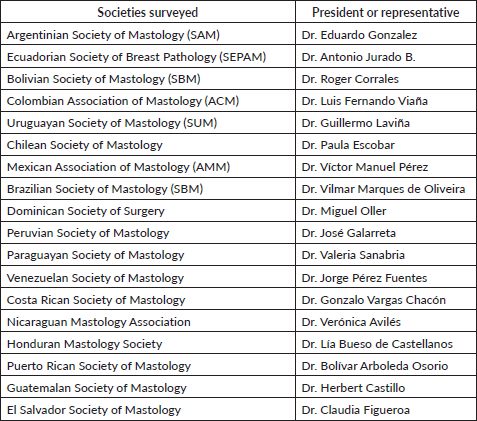The height and width of the screenshot is (421, 477).
Task: Click Nicaraguan Mastology Association entry
Action: point(99,322)
